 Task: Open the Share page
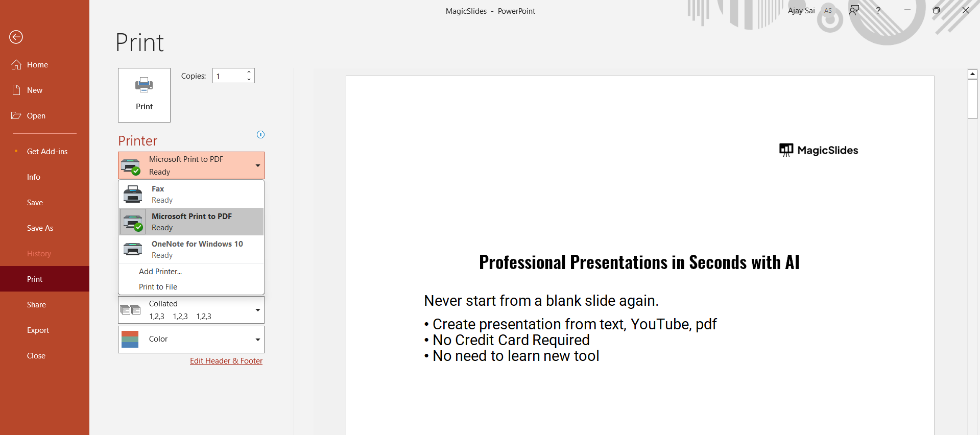[44, 304]
